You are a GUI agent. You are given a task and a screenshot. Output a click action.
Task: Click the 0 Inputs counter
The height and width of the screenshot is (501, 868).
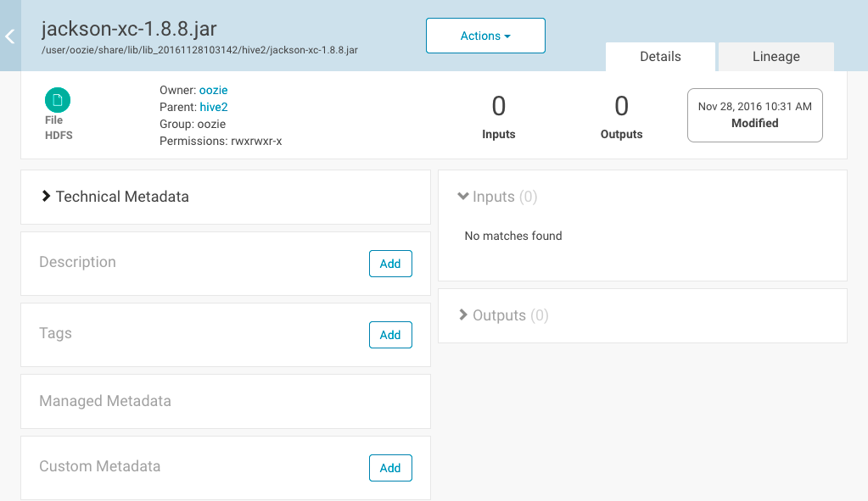click(x=499, y=117)
